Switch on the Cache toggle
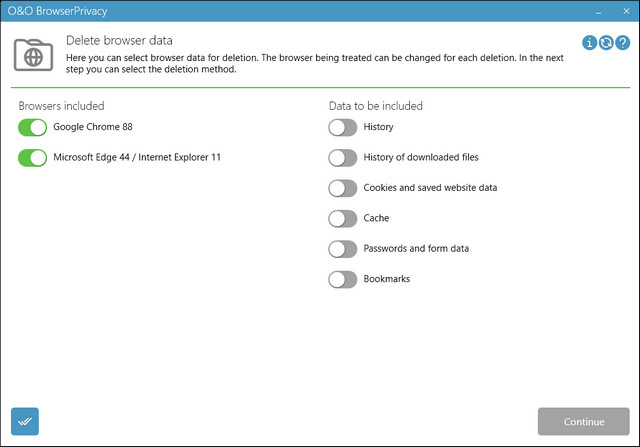 (343, 218)
